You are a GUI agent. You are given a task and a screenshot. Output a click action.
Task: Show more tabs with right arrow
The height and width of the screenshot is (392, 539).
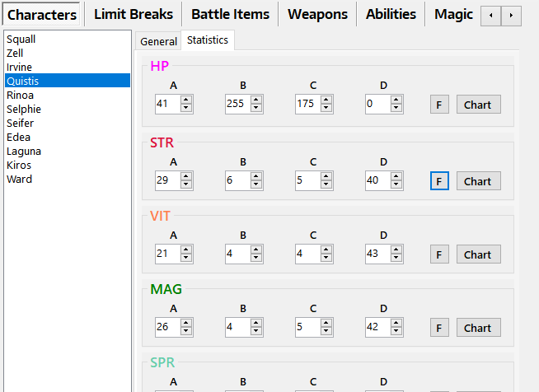pyautogui.click(x=511, y=15)
